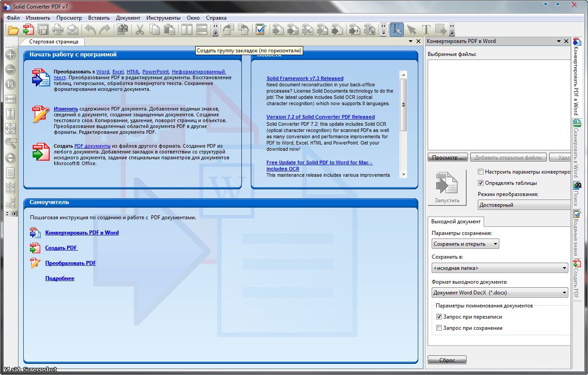
Task: Click the Print icon in toolbar
Action: click(58, 30)
